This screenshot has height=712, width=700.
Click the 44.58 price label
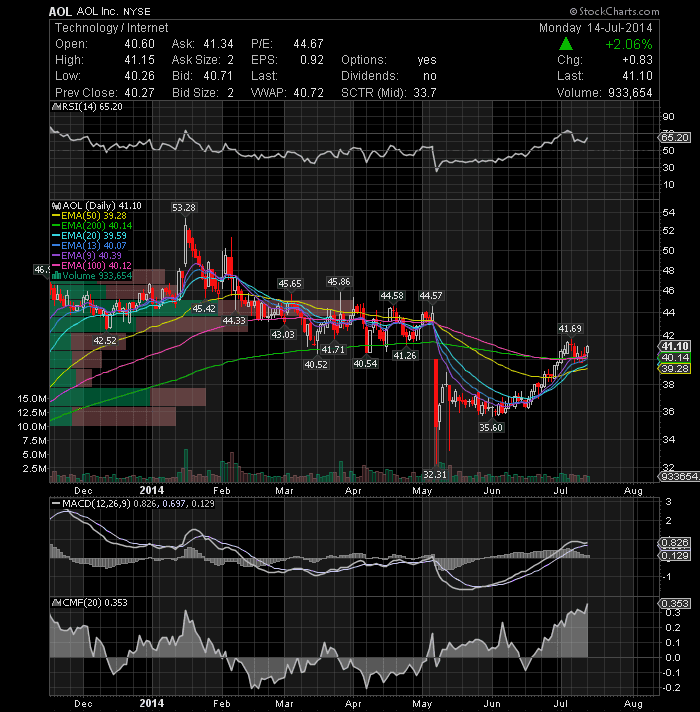(x=392, y=296)
